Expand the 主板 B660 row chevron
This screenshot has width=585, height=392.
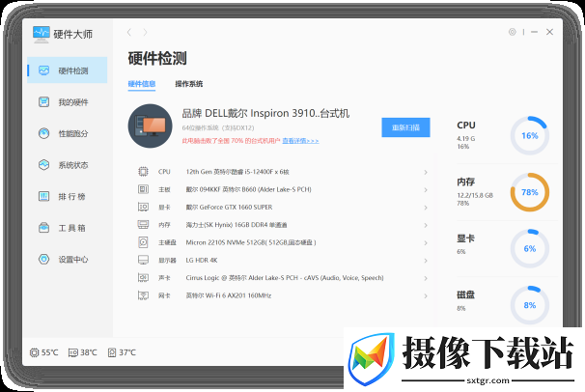pyautogui.click(x=426, y=190)
